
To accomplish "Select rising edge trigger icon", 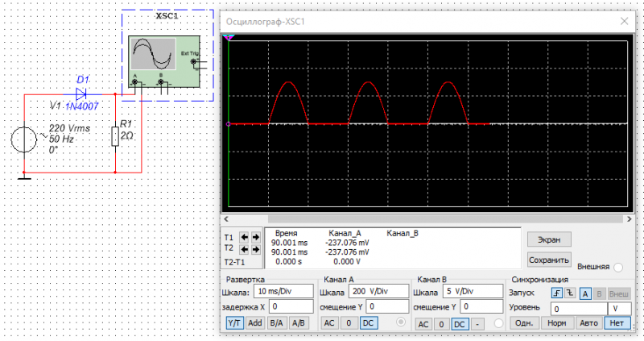I will [557, 293].
